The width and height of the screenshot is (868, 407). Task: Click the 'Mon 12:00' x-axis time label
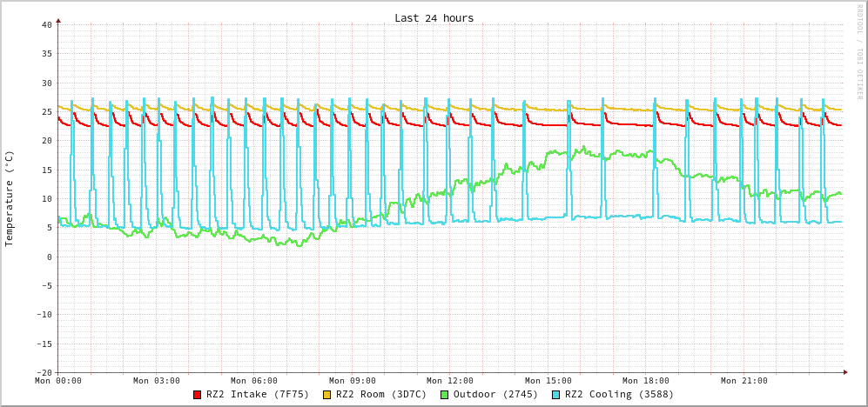coord(450,381)
